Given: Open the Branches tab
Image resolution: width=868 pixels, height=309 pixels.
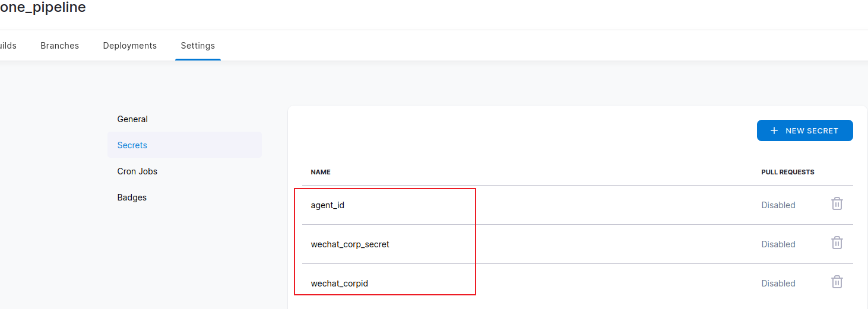Looking at the screenshot, I should pos(59,46).
